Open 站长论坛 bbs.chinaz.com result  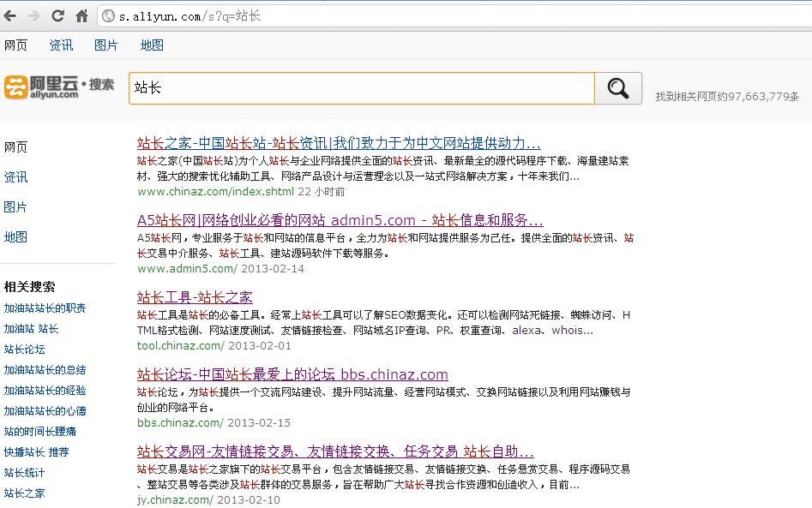292,374
